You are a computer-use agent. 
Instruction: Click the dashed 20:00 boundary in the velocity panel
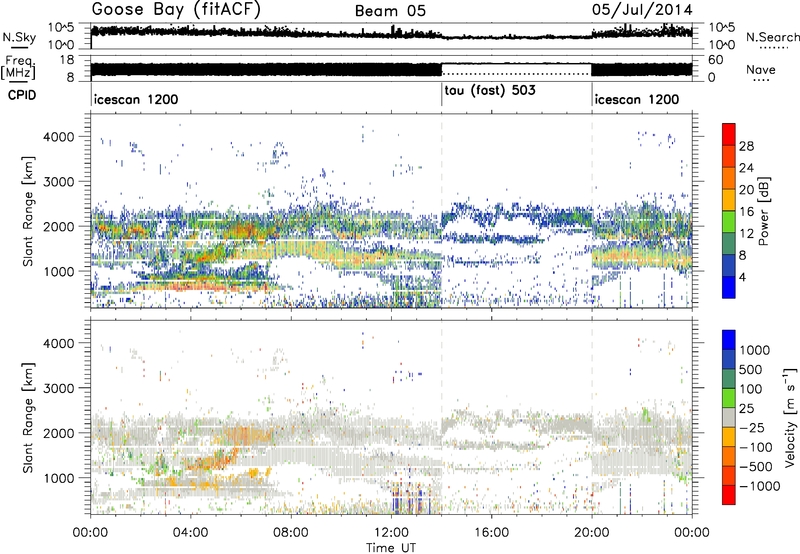[592, 417]
